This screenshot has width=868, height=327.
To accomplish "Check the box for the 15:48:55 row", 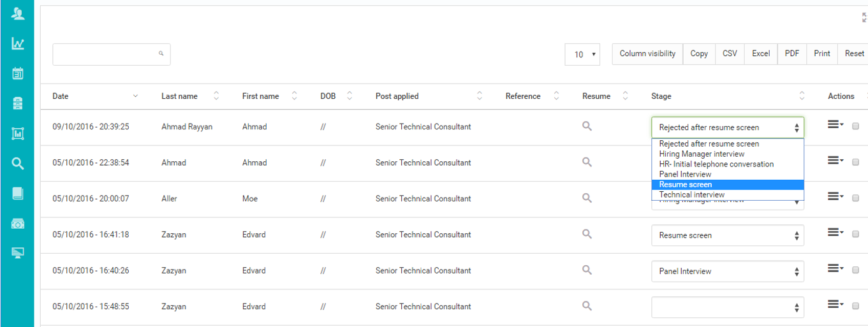I will click(855, 307).
